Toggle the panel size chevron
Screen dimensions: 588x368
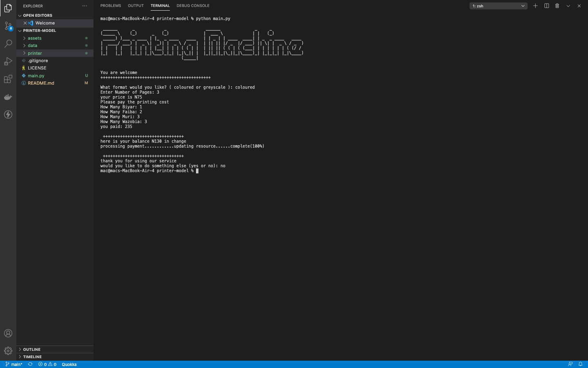[x=568, y=6]
